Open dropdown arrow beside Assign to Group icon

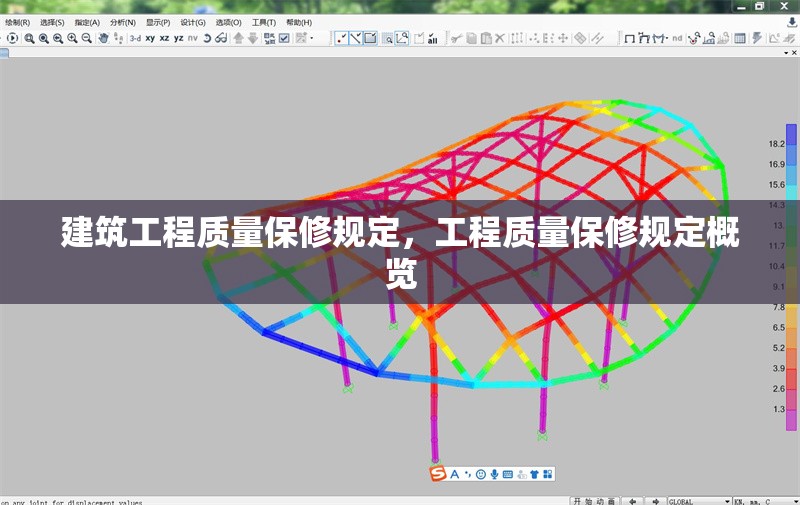point(312,38)
